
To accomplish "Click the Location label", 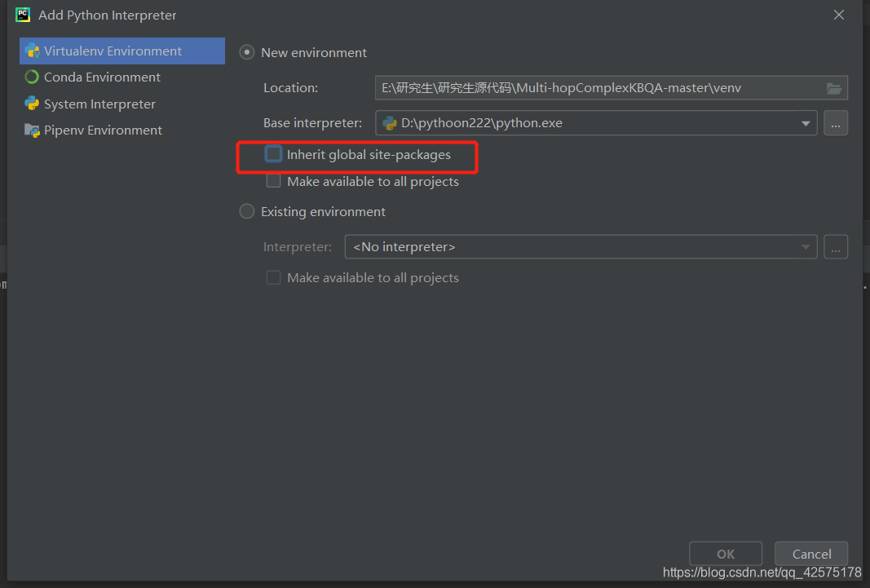I will point(291,87).
